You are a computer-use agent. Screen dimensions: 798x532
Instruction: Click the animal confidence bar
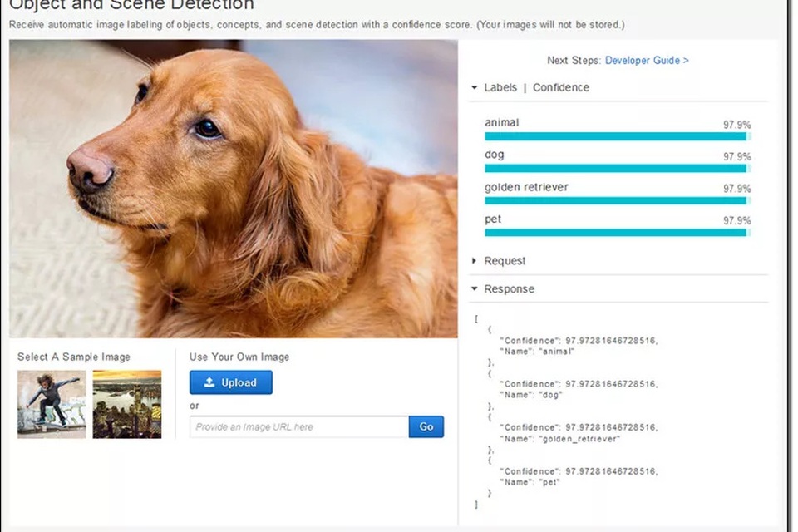[615, 135]
